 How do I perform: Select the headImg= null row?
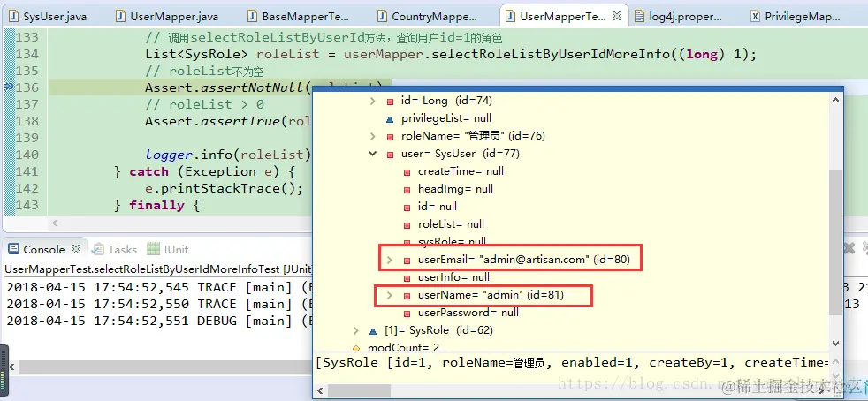click(x=455, y=189)
